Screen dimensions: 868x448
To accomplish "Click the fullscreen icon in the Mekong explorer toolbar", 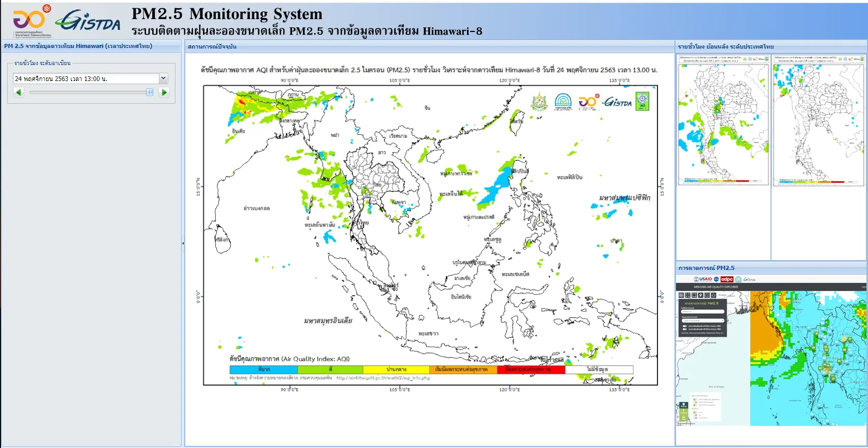I will click(688, 295).
